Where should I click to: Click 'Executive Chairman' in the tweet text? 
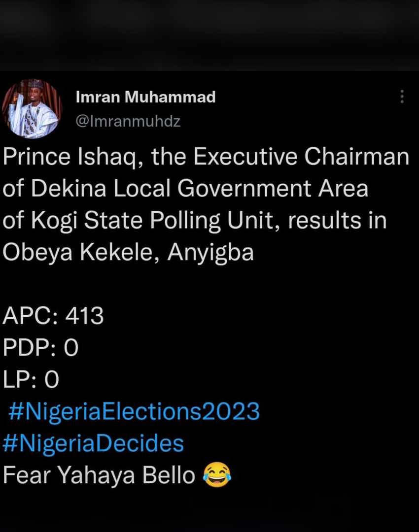[x=302, y=157]
